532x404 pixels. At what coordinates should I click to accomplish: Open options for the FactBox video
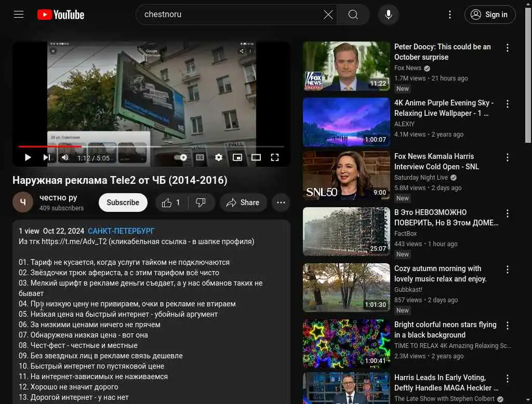pyautogui.click(x=507, y=213)
